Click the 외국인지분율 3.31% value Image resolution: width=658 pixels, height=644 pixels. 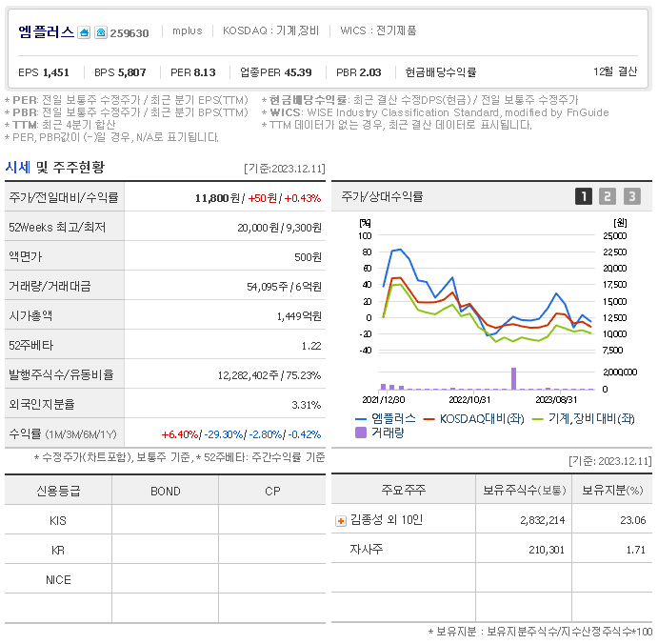307,405
